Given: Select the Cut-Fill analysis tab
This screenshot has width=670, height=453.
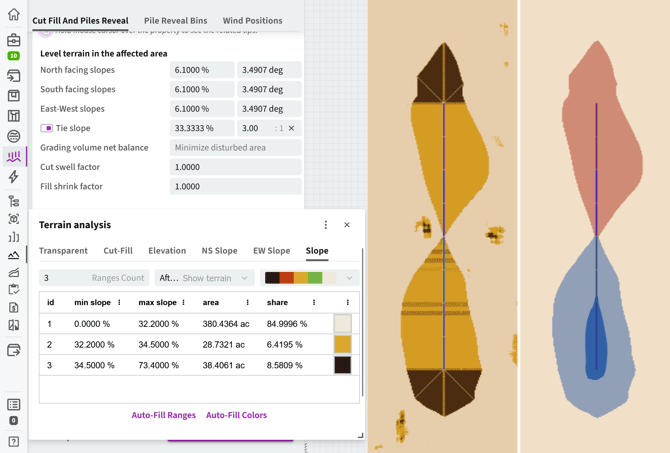Looking at the screenshot, I should pyautogui.click(x=118, y=251).
